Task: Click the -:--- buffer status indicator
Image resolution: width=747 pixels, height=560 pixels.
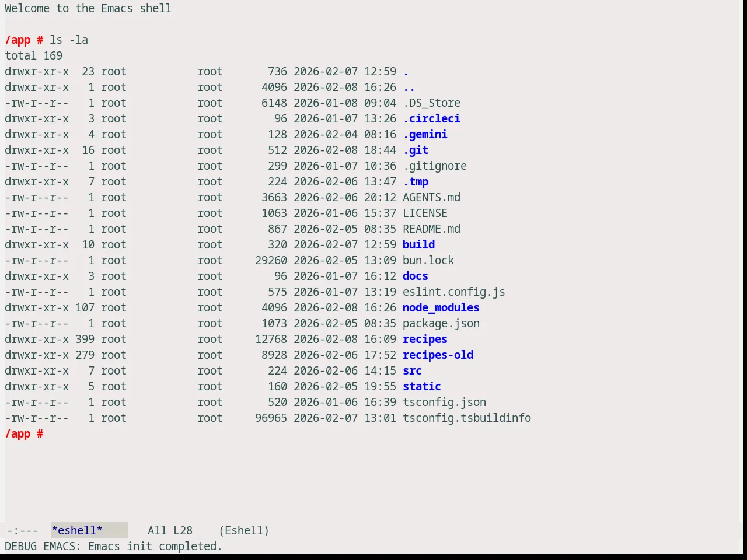Action: (22, 530)
